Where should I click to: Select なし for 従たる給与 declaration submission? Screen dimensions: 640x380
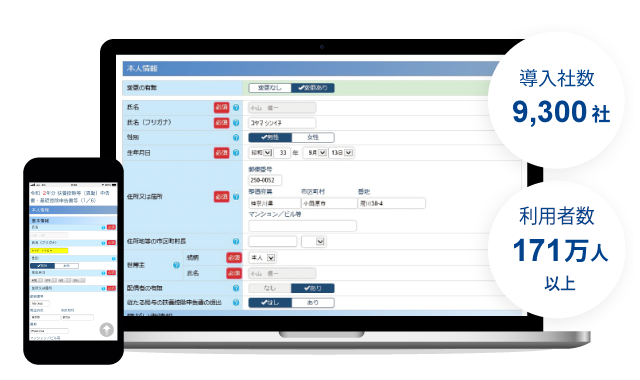click(x=270, y=302)
